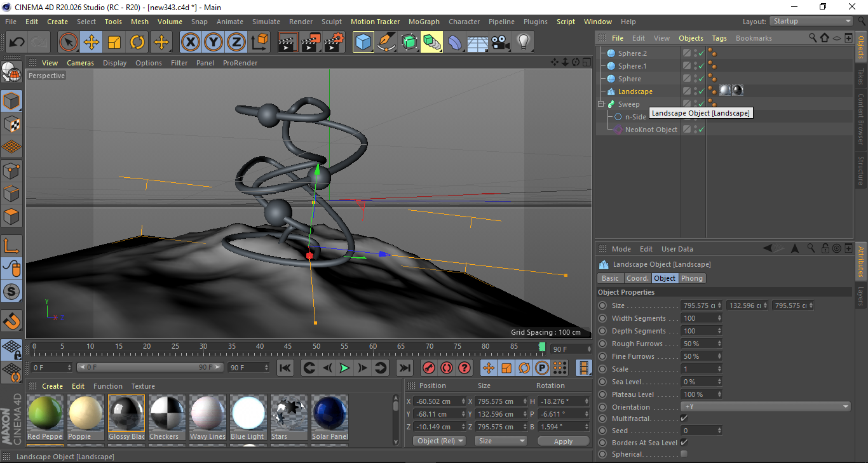Click Render View clapperboard icon
Screen dimensions: 868x463
[x=288, y=43]
